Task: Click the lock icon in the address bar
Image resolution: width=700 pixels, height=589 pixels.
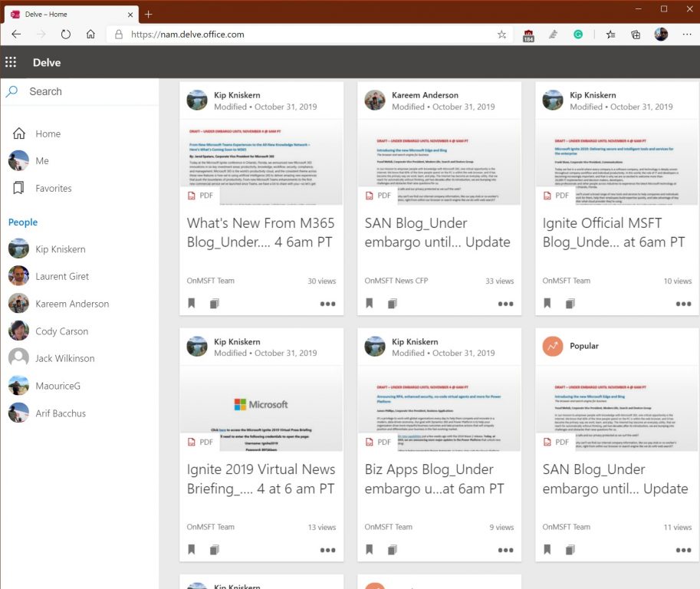Action: click(x=119, y=35)
